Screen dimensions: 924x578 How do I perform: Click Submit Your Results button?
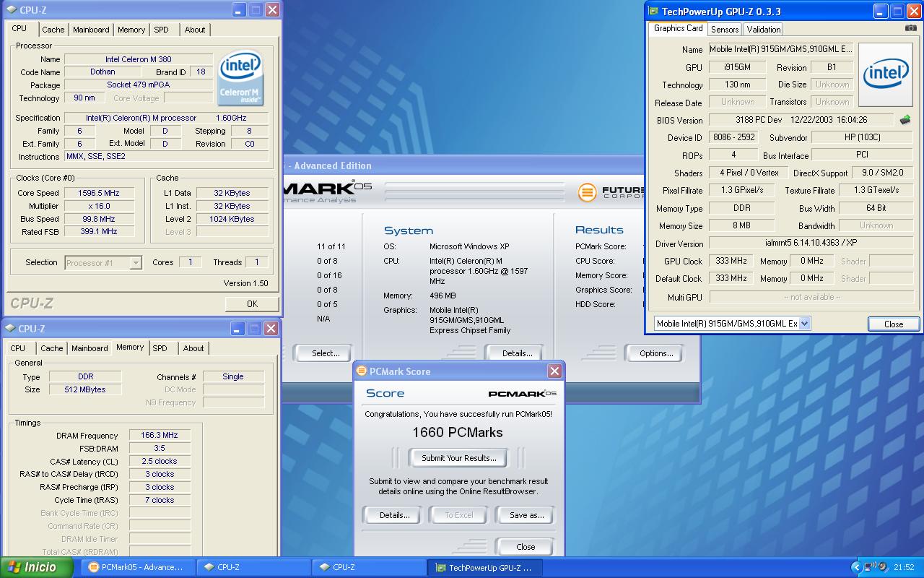click(x=459, y=458)
